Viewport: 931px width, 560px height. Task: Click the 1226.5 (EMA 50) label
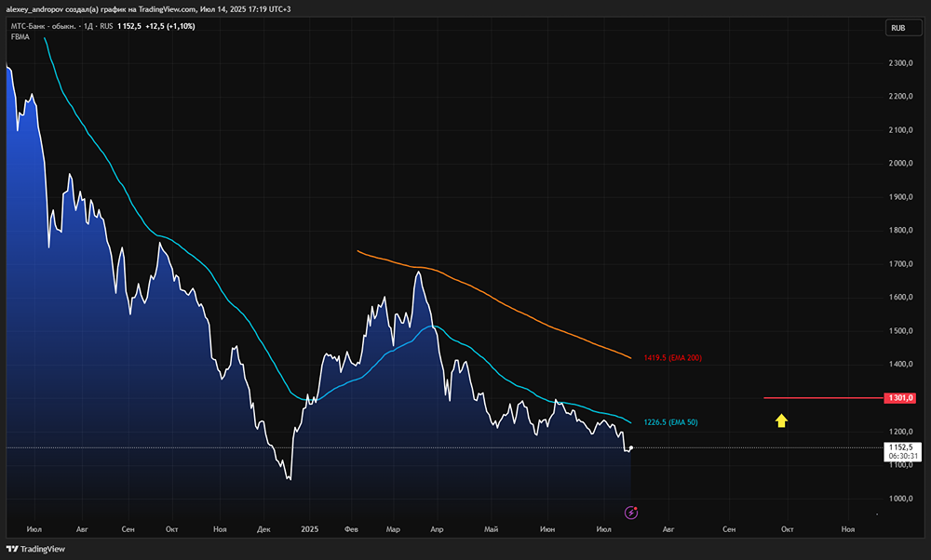(671, 422)
